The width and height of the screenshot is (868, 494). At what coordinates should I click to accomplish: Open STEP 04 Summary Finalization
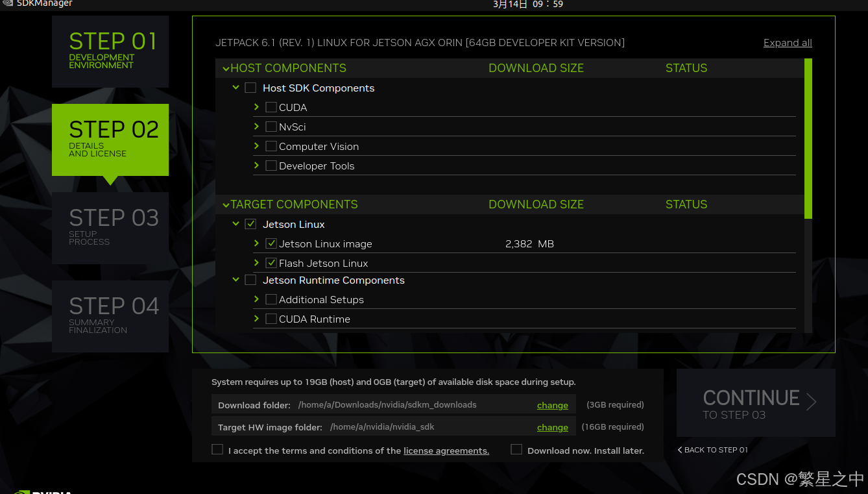(110, 316)
